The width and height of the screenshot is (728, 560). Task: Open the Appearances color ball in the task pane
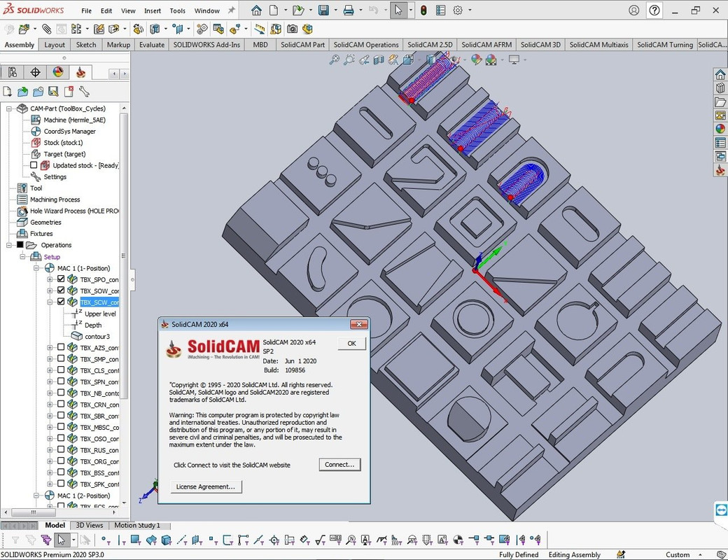pos(720,129)
